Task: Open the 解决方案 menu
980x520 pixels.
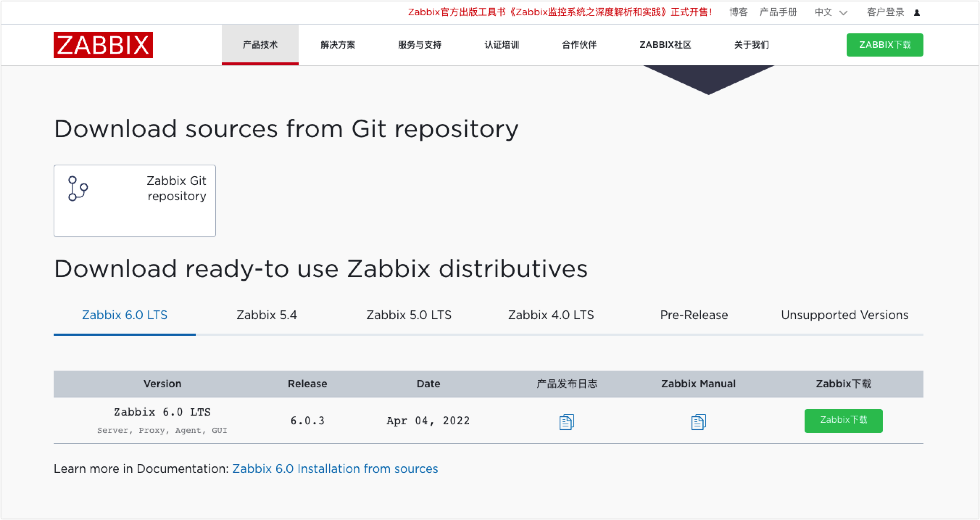Action: pos(338,45)
